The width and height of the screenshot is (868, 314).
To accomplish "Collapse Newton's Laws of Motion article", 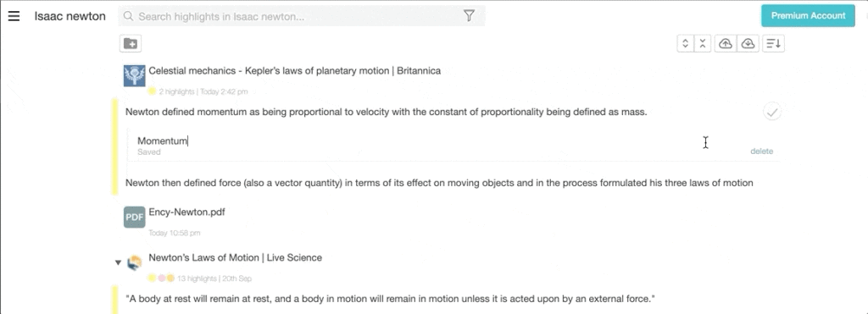I will (118, 262).
